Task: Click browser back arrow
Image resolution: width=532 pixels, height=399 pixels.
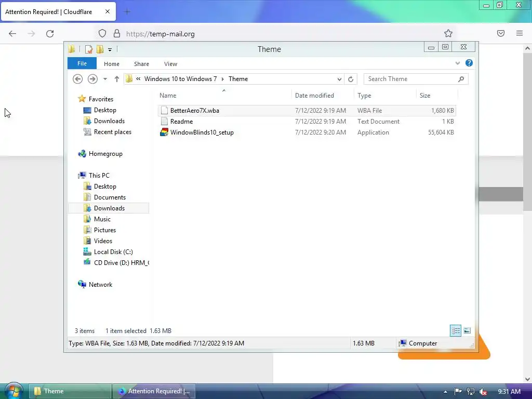Action: pos(12,34)
